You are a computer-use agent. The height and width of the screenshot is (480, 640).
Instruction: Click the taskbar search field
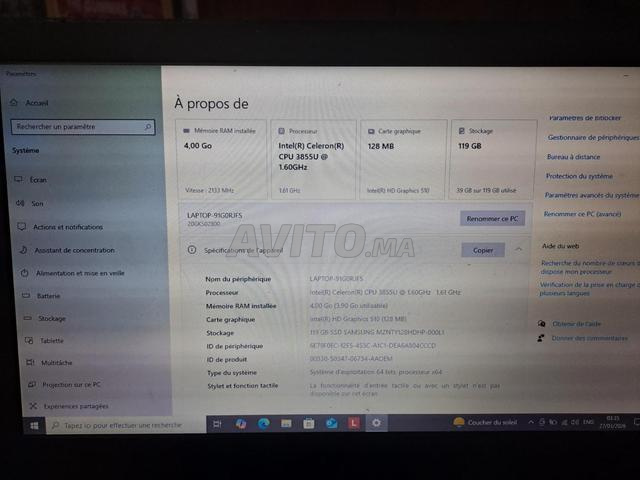pyautogui.click(x=122, y=424)
